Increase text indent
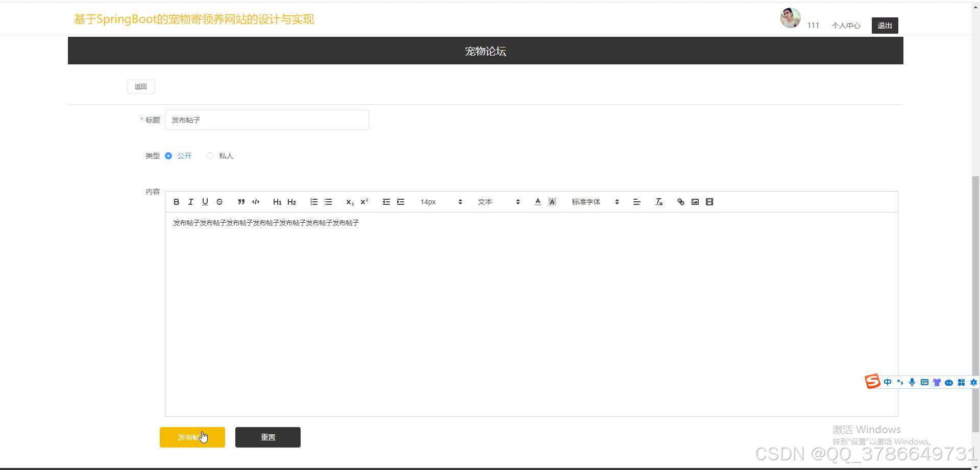The width and height of the screenshot is (980, 470). pos(401,202)
